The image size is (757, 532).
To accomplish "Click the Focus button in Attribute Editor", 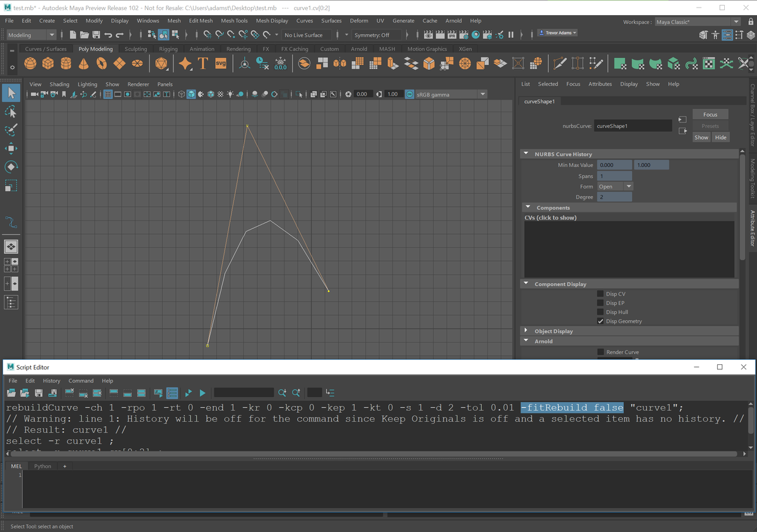I will [x=710, y=114].
